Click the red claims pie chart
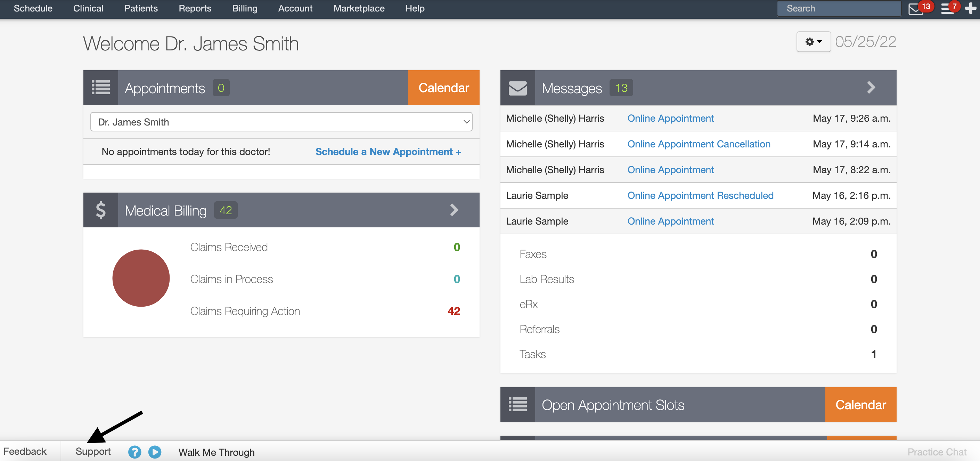The image size is (980, 461). (141, 278)
